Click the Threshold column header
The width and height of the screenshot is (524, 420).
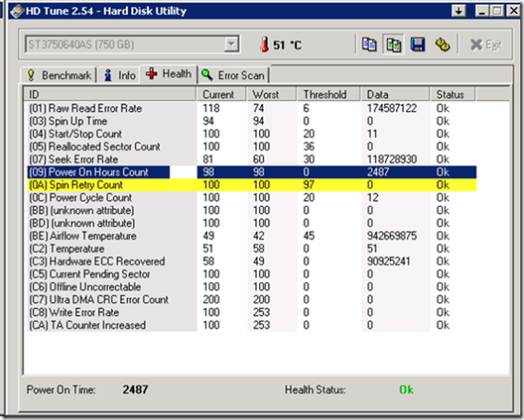coord(329,95)
